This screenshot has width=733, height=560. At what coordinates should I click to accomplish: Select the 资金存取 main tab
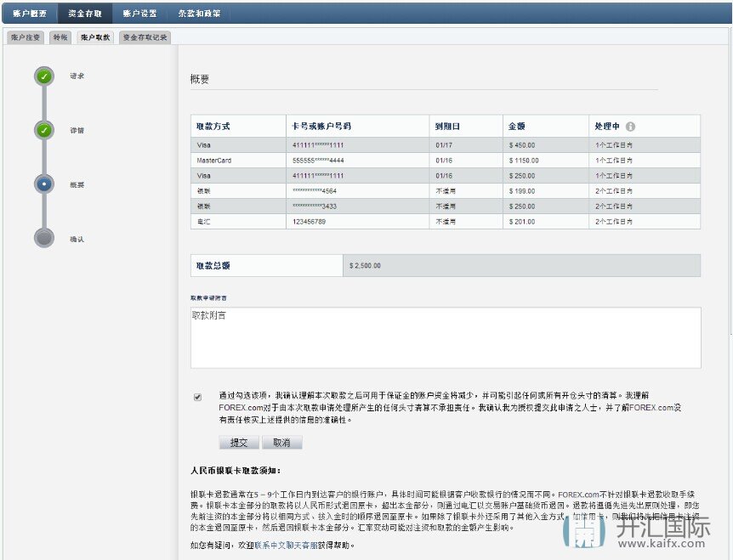(x=85, y=14)
